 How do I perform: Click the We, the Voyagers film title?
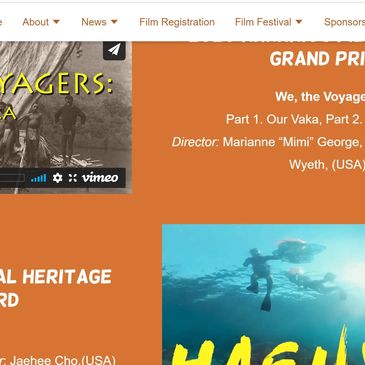click(x=320, y=97)
